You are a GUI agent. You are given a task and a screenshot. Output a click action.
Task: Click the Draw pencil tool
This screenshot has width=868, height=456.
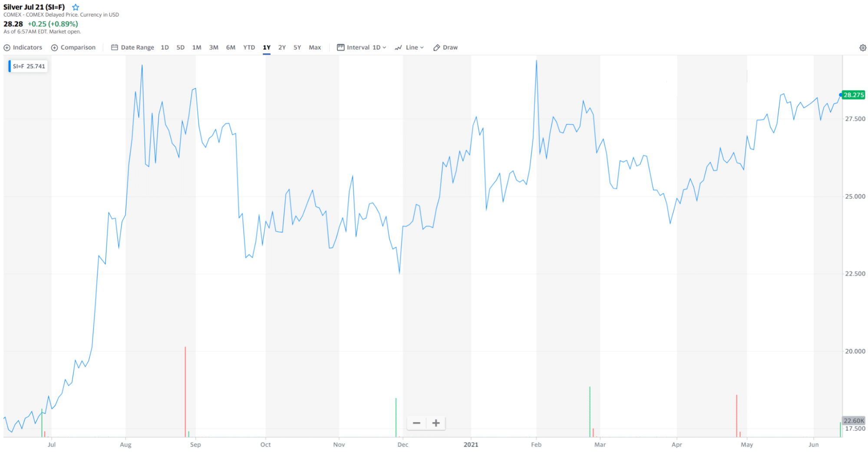click(x=446, y=47)
